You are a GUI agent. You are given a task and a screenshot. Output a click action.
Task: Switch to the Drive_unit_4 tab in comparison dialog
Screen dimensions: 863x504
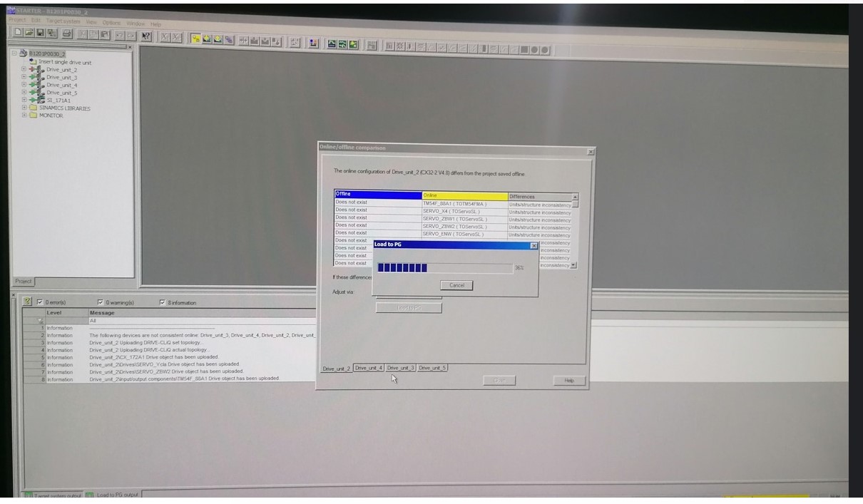pyautogui.click(x=369, y=368)
